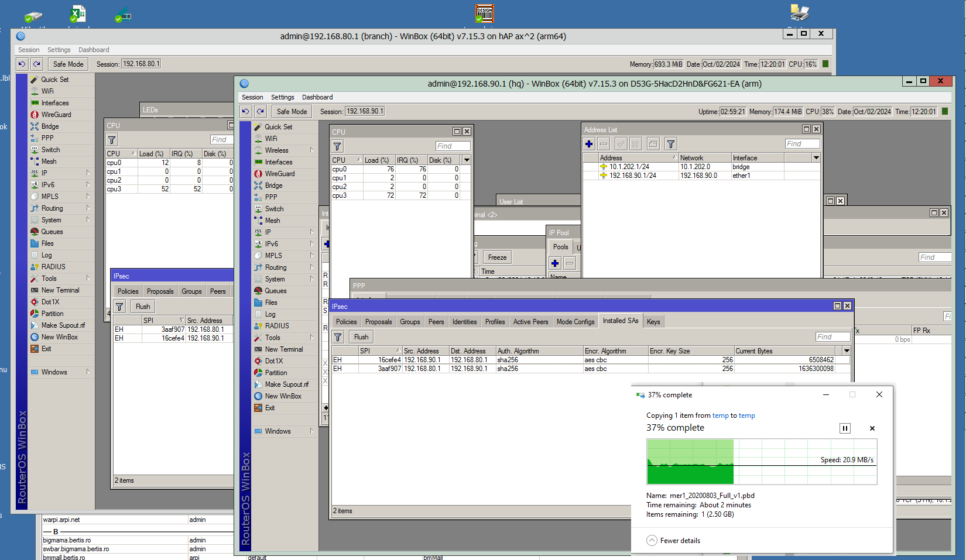Open Interfaces in hq sidebar
The height and width of the screenshot is (560, 966).
pos(279,162)
